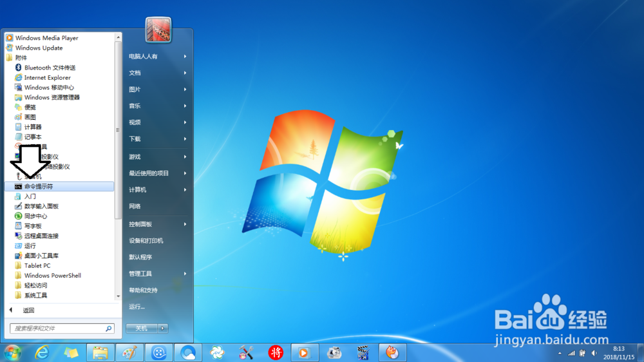Expand the 轻松访问 folder
Screen dimensions: 644x362
(x=35, y=285)
